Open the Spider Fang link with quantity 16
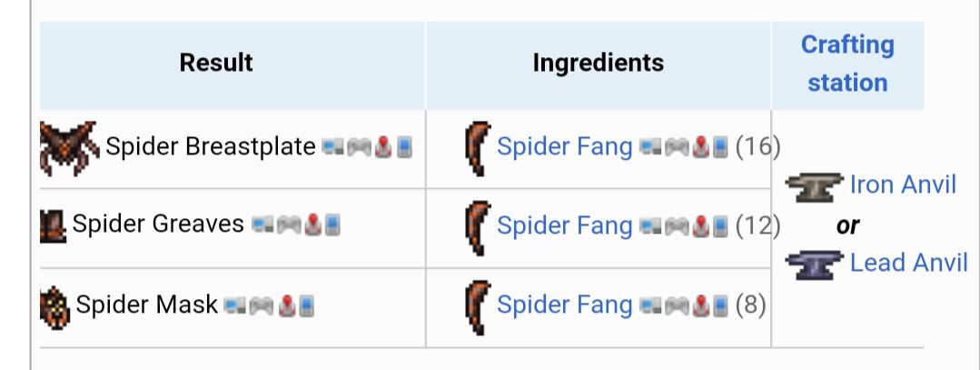The image size is (980, 370). click(x=564, y=146)
